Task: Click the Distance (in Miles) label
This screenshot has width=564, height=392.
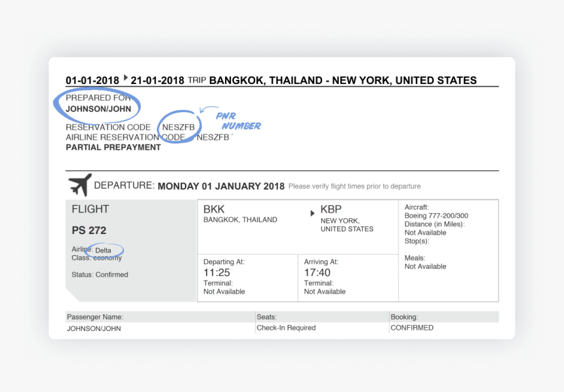Action: coord(435,224)
